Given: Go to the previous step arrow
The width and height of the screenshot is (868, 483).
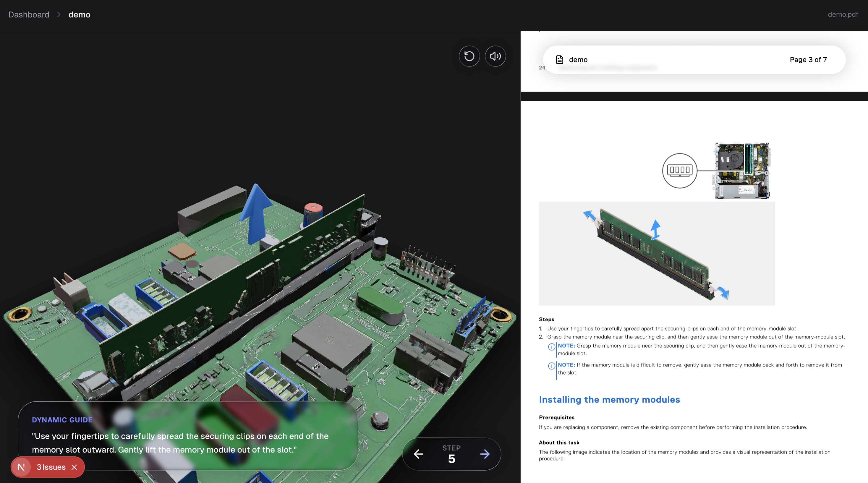Looking at the screenshot, I should click(419, 454).
